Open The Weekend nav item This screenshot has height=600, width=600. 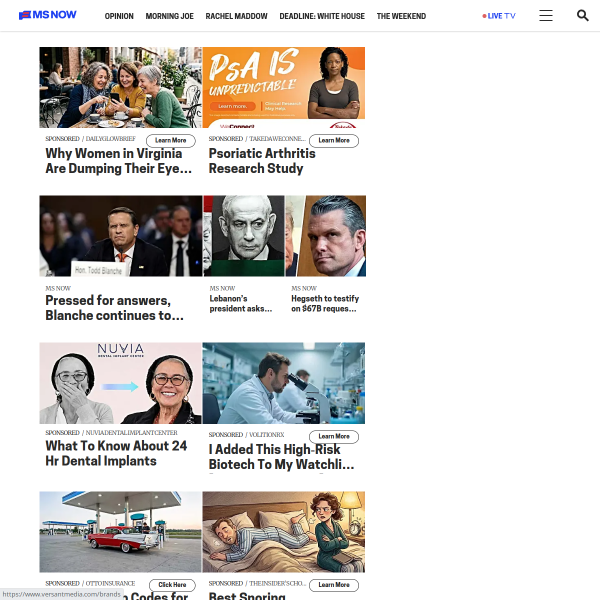401,16
